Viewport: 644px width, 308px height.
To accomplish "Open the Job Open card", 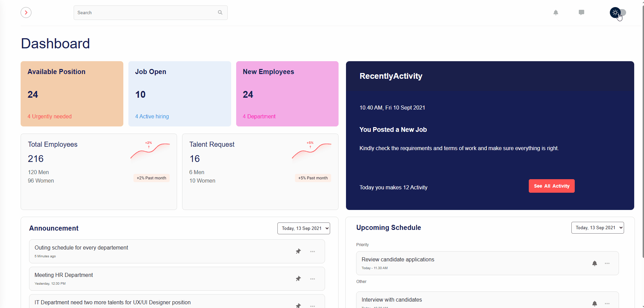I will [x=180, y=94].
